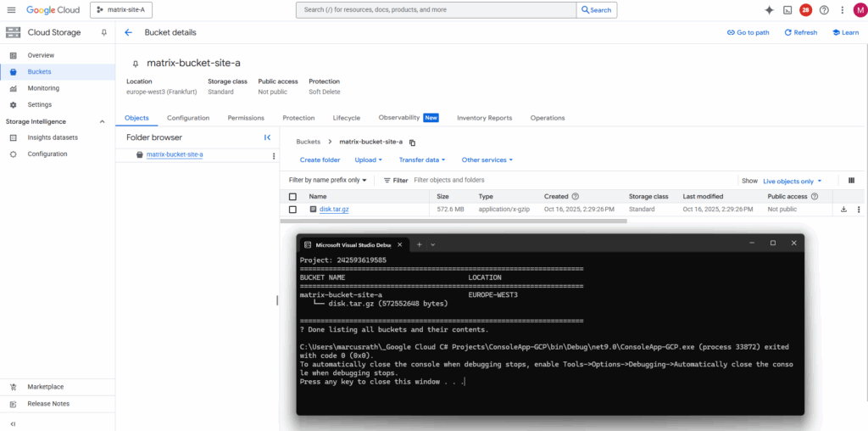Copy bucket path using copy icon
This screenshot has width=868, height=431.
(x=413, y=143)
